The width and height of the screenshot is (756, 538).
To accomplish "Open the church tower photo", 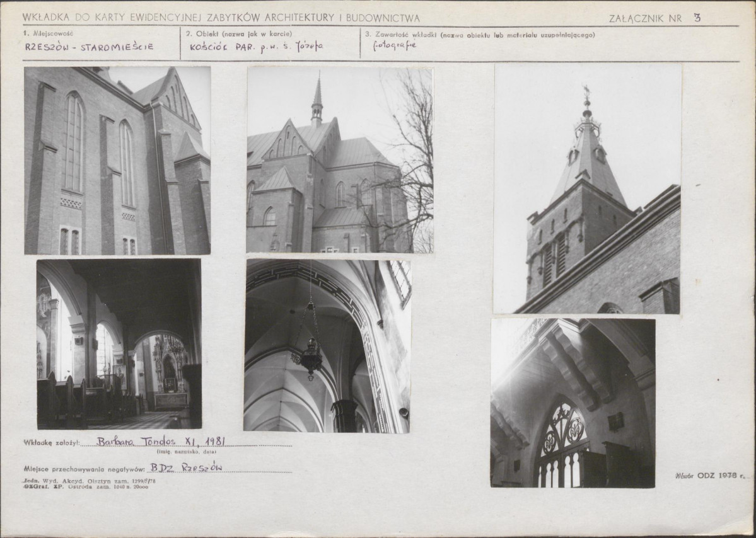I will click(x=587, y=189).
